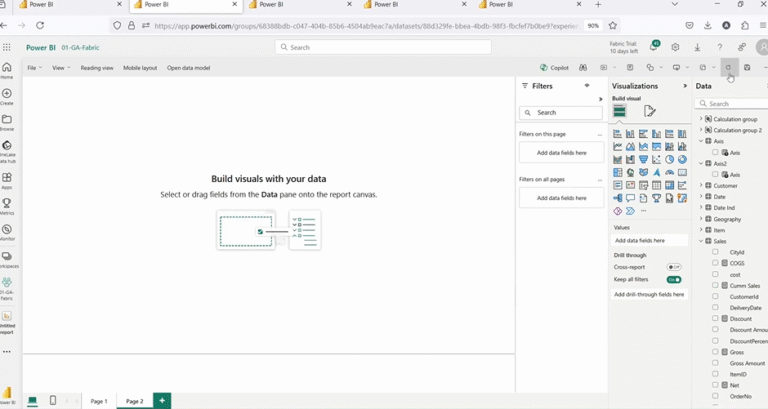
Task: Add a new report page
Action: pyautogui.click(x=162, y=401)
